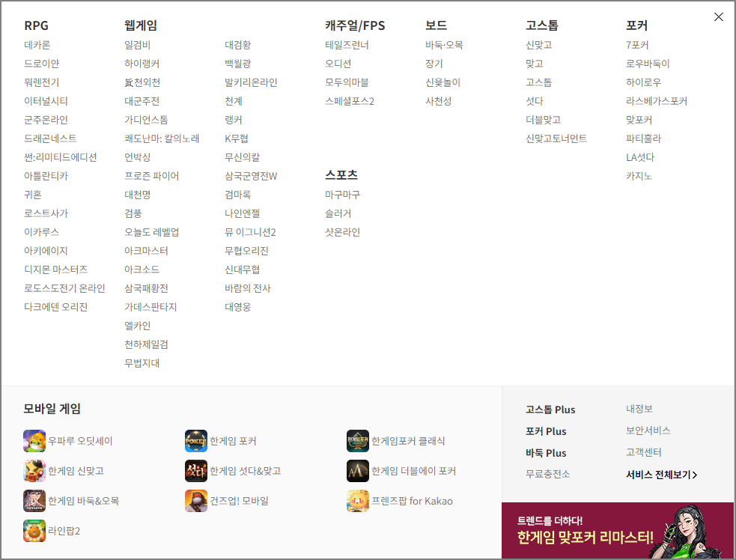The width and height of the screenshot is (736, 560).
Task: Open the 워렌전기 game link
Action: tap(41, 82)
